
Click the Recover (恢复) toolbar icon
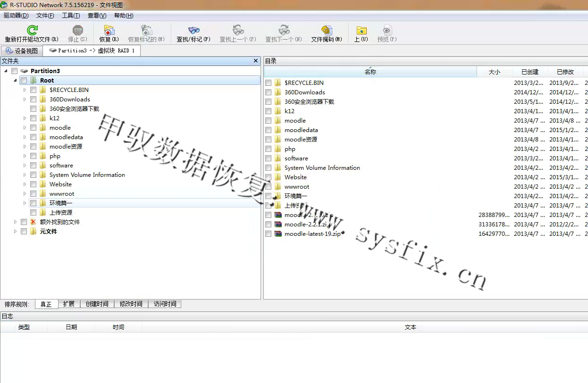(109, 30)
